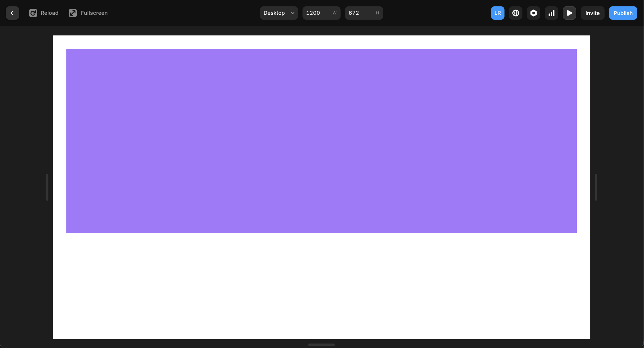The width and height of the screenshot is (644, 348).
Task: Click the LR user avatar
Action: (x=497, y=13)
